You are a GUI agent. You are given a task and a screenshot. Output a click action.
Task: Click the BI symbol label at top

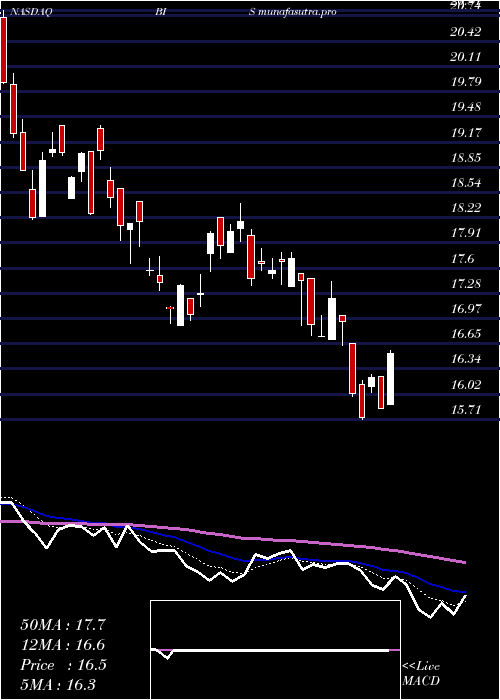(x=161, y=12)
